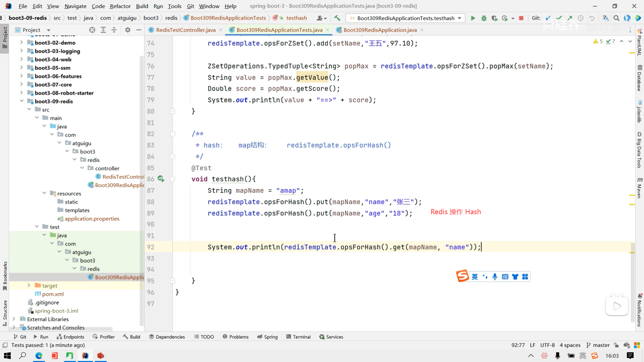Click Select Opened File target icon
Image resolution: width=644 pixels, height=362 pixels.
click(x=92, y=30)
